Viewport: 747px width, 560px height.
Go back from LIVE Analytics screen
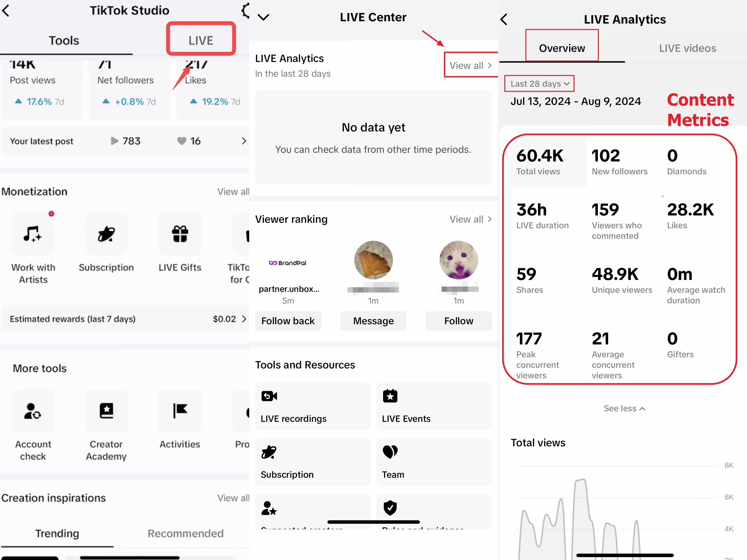click(x=504, y=20)
